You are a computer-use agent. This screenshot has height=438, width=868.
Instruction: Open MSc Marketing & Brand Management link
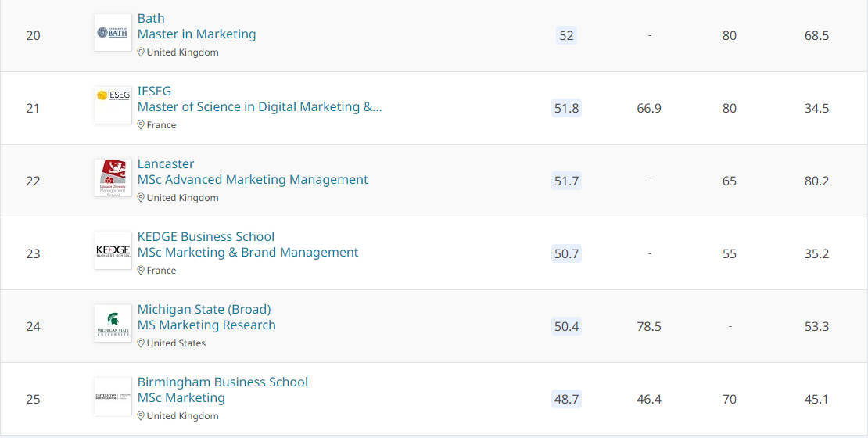(x=248, y=252)
